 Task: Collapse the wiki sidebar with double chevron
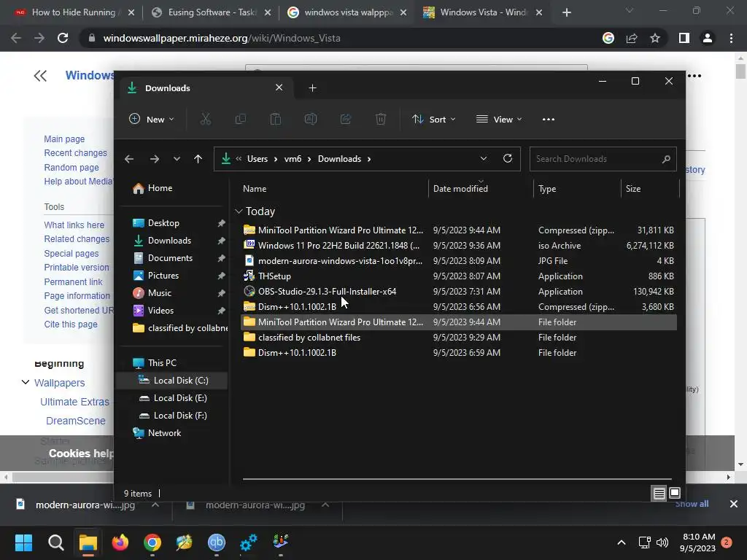click(41, 76)
